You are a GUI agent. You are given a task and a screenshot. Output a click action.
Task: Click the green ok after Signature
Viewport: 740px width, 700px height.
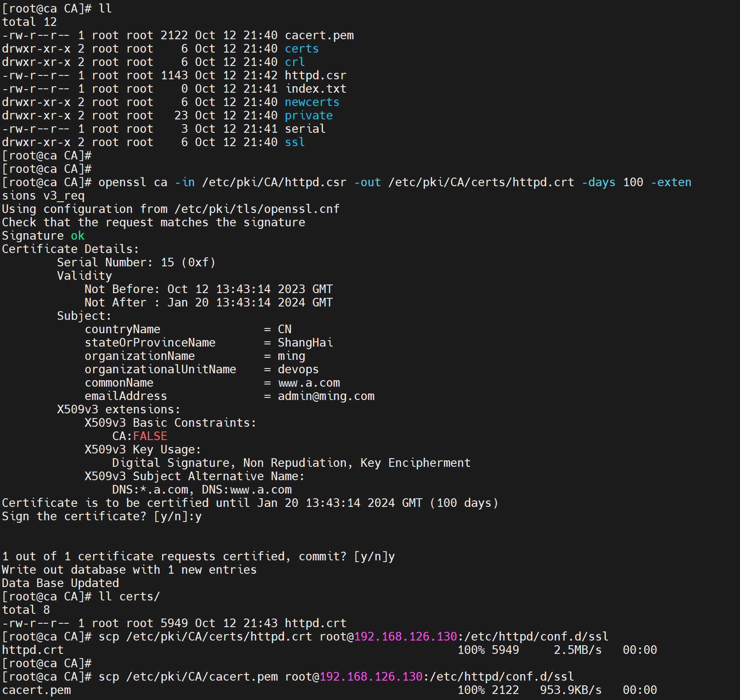point(78,236)
